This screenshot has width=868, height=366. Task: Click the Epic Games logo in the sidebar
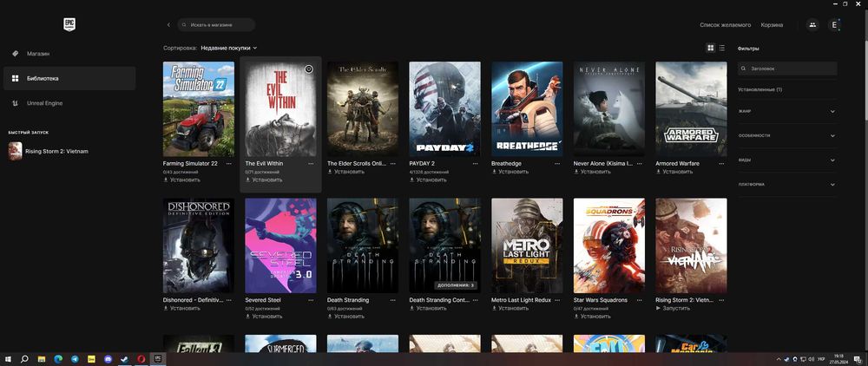69,24
